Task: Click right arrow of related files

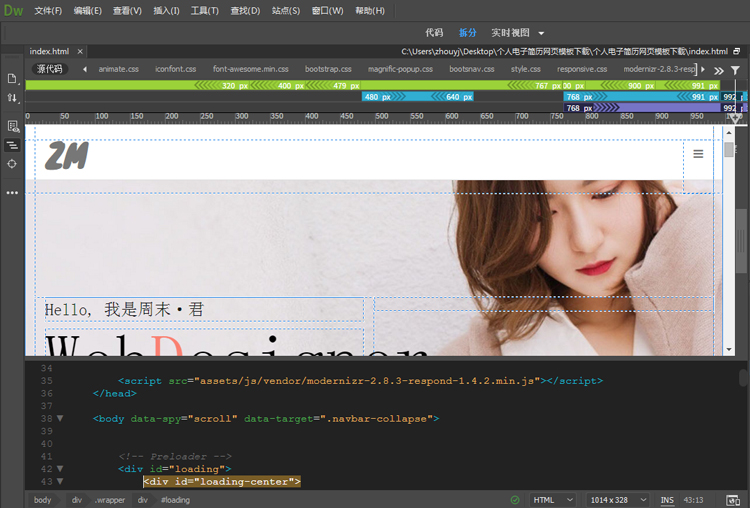Action: point(703,69)
